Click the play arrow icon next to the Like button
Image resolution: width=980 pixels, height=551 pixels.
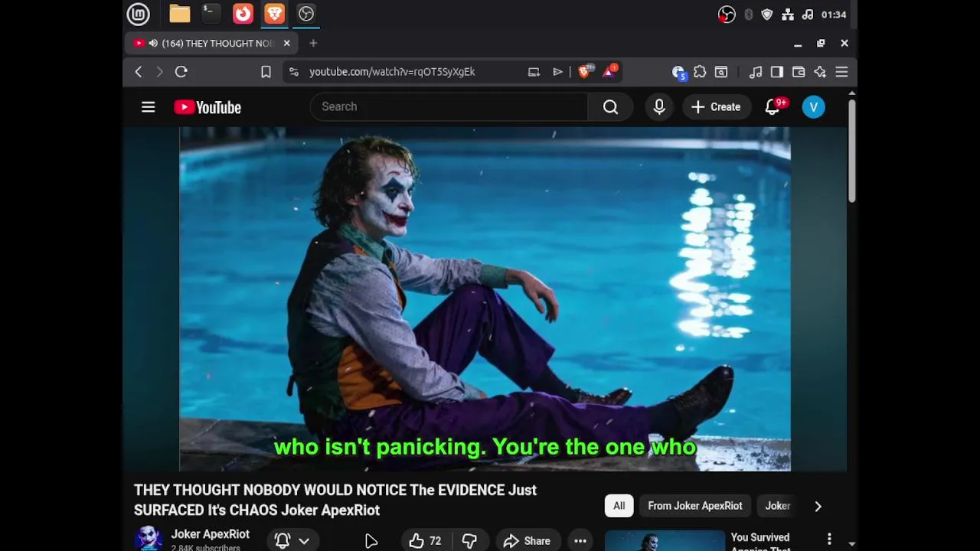371,541
